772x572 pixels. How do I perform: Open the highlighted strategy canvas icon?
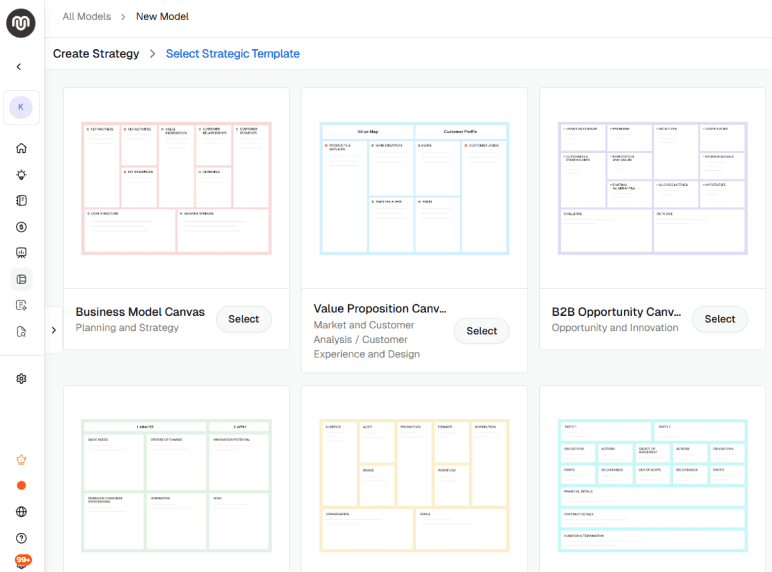(x=21, y=279)
